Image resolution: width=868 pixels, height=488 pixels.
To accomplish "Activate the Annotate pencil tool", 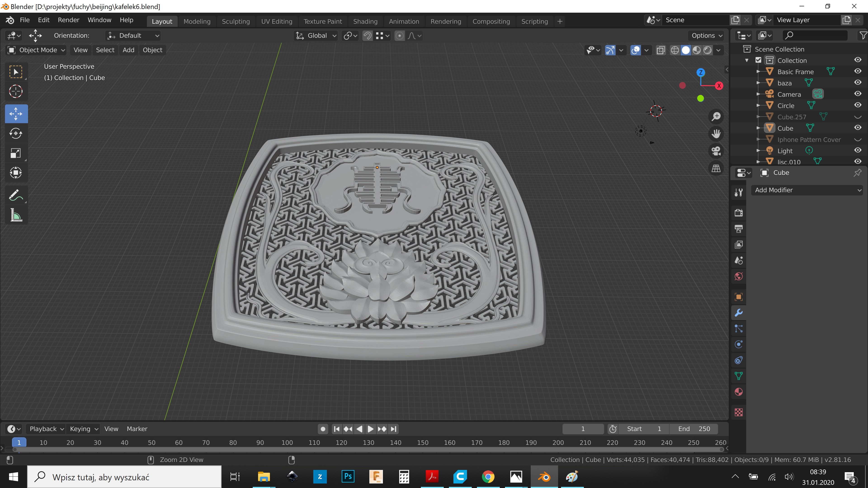I will (16, 195).
